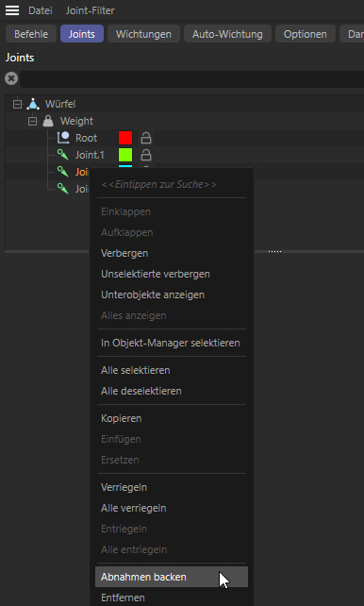Image resolution: width=364 pixels, height=606 pixels.
Task: Open the Joint-Filter menu
Action: point(90,10)
